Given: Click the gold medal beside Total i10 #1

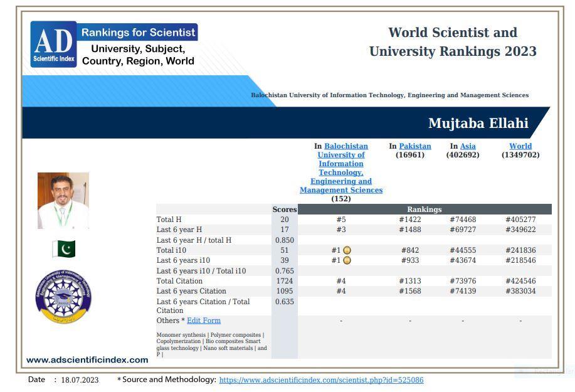Looking at the screenshot, I should pyautogui.click(x=347, y=250).
